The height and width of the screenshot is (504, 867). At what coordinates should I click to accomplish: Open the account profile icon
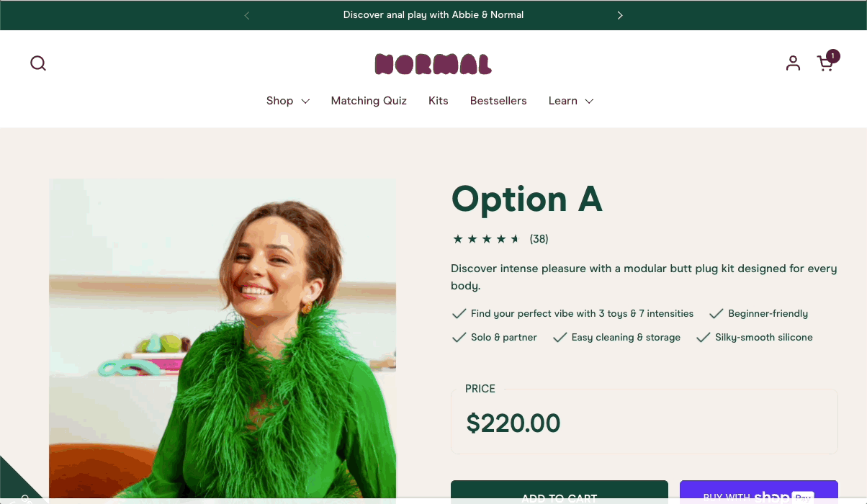(793, 63)
